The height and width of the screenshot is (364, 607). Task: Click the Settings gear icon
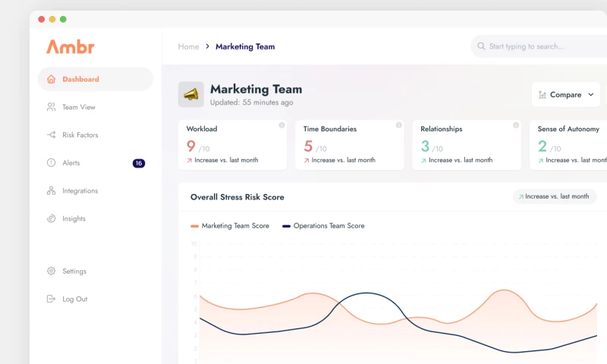51,271
